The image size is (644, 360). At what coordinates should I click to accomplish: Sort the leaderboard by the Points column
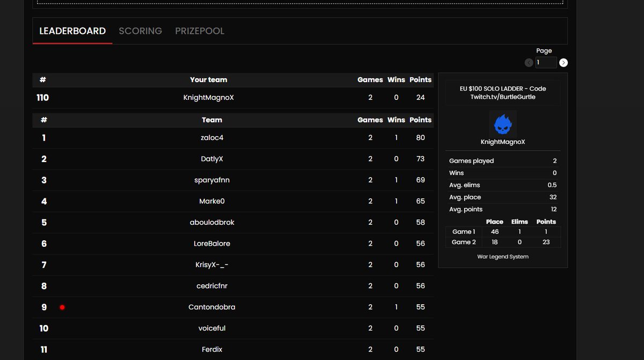(420, 120)
